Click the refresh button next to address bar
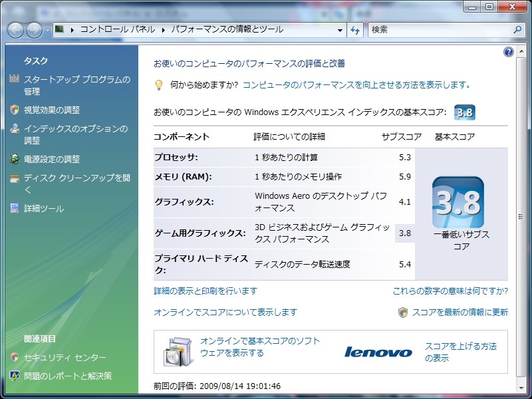 (x=355, y=30)
